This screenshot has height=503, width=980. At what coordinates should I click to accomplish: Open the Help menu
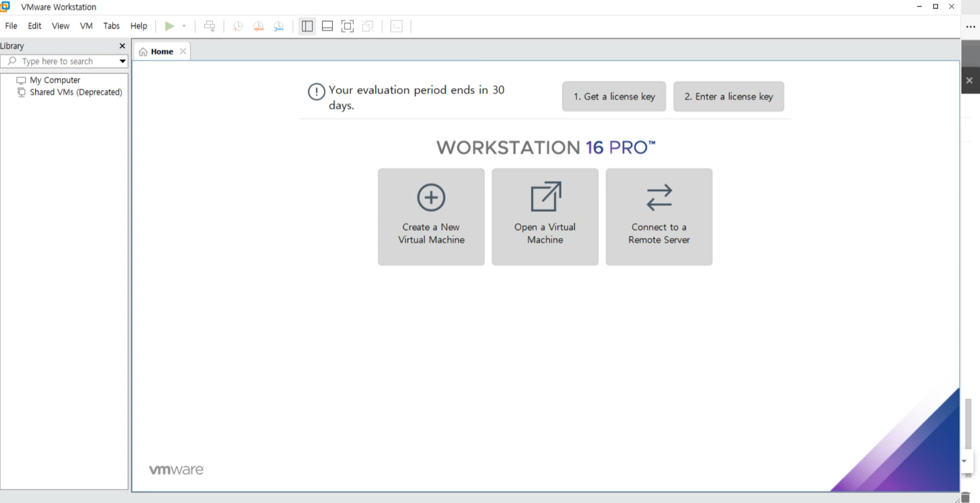click(x=139, y=26)
